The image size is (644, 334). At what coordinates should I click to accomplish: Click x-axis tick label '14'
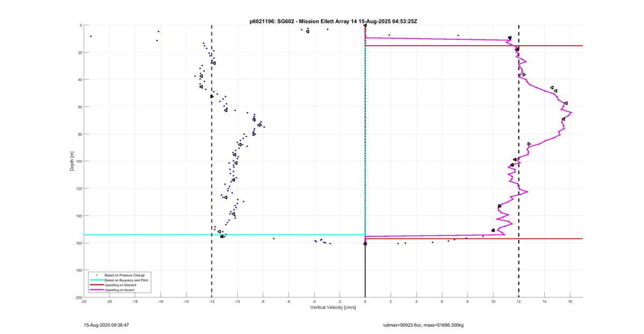[x=544, y=302]
